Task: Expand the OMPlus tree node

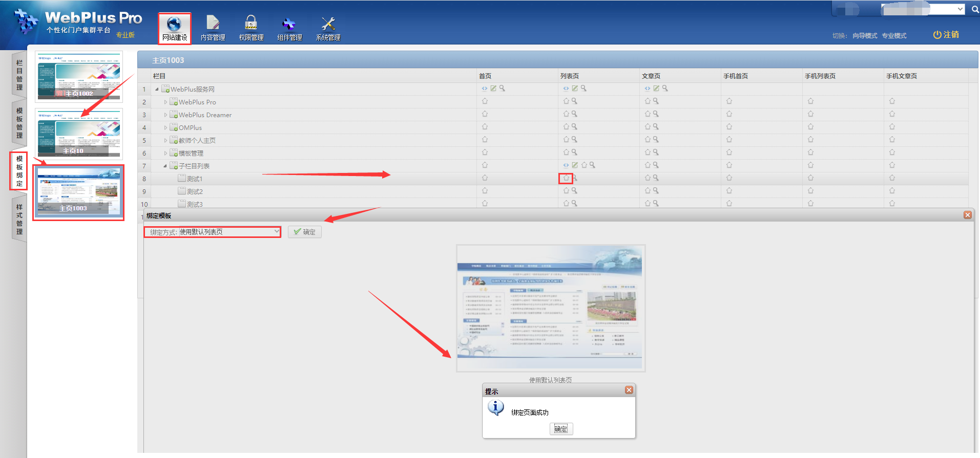Action: tap(165, 128)
